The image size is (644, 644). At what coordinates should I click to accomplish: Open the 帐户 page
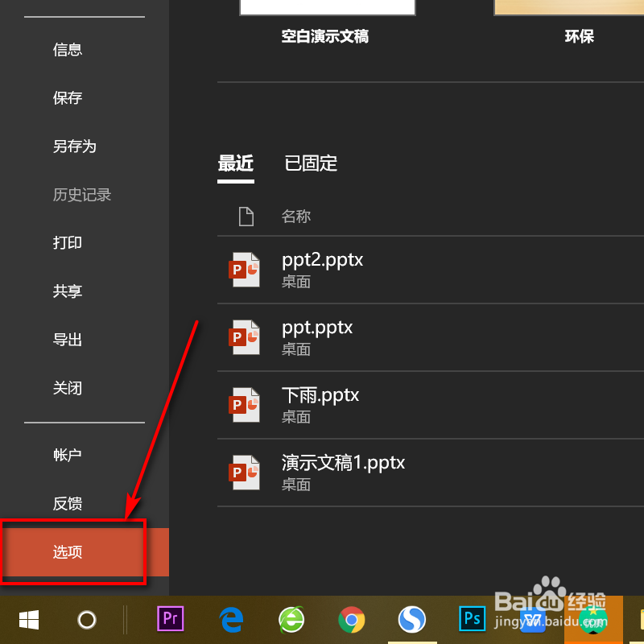click(68, 455)
